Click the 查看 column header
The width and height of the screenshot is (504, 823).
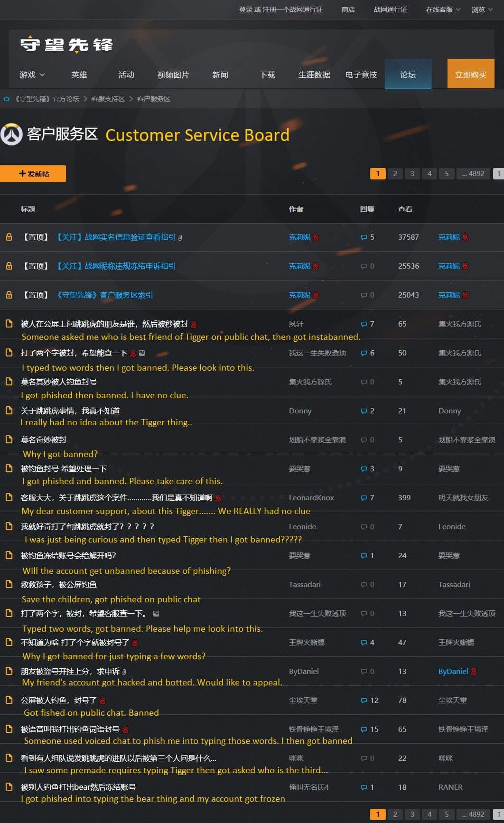click(x=405, y=209)
